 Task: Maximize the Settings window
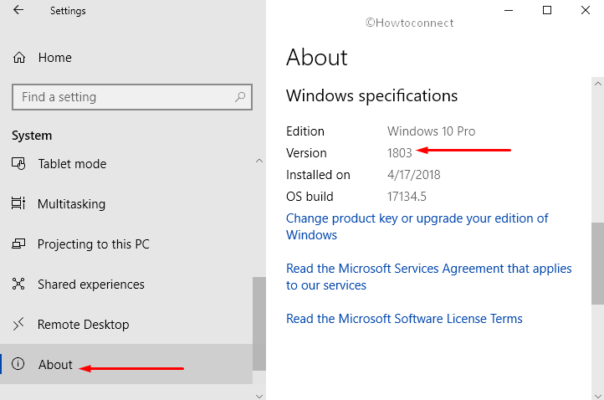[x=547, y=10]
